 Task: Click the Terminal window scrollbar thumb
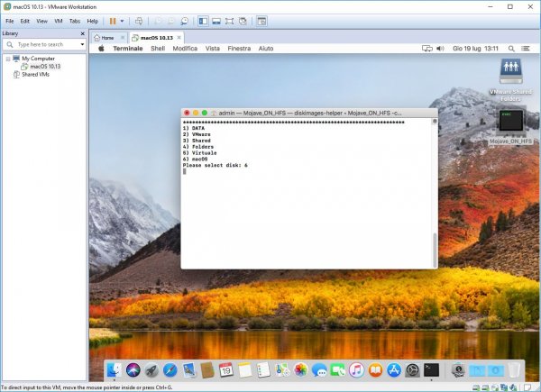[435, 249]
